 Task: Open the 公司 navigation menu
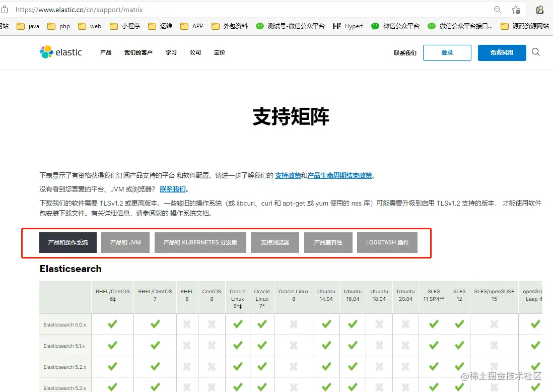pos(195,52)
